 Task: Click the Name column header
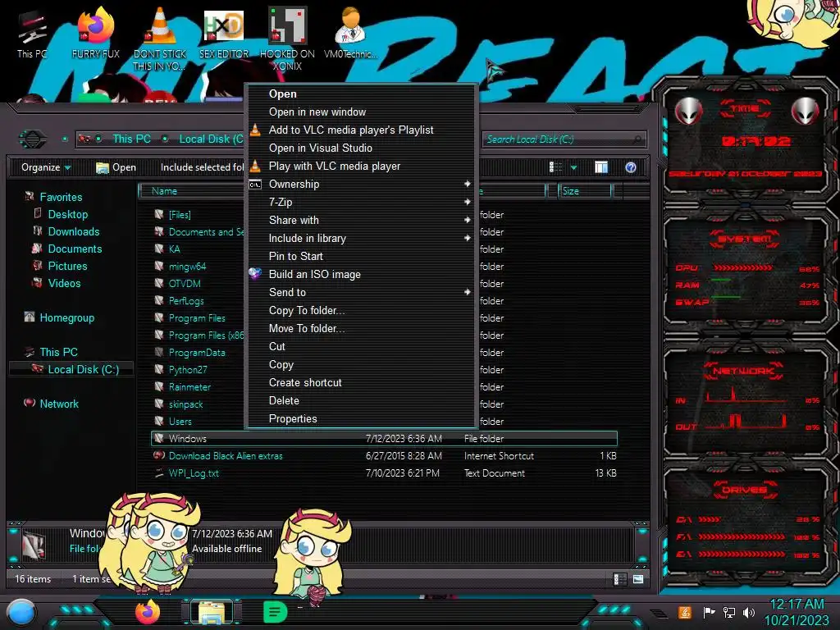(191, 190)
